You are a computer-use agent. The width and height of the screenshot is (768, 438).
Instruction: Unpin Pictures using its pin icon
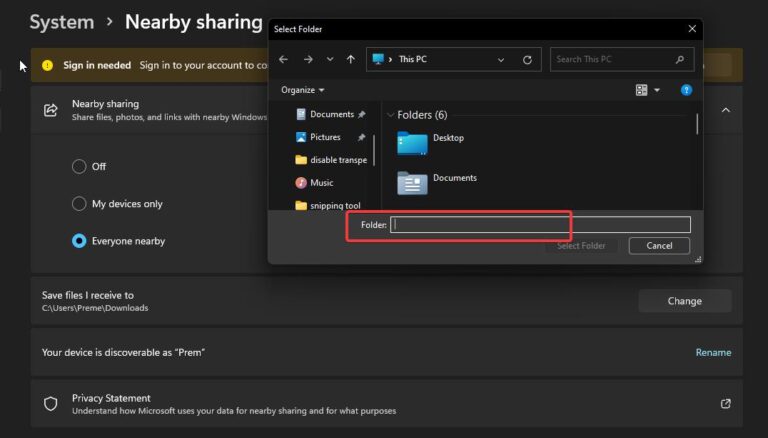click(x=361, y=137)
